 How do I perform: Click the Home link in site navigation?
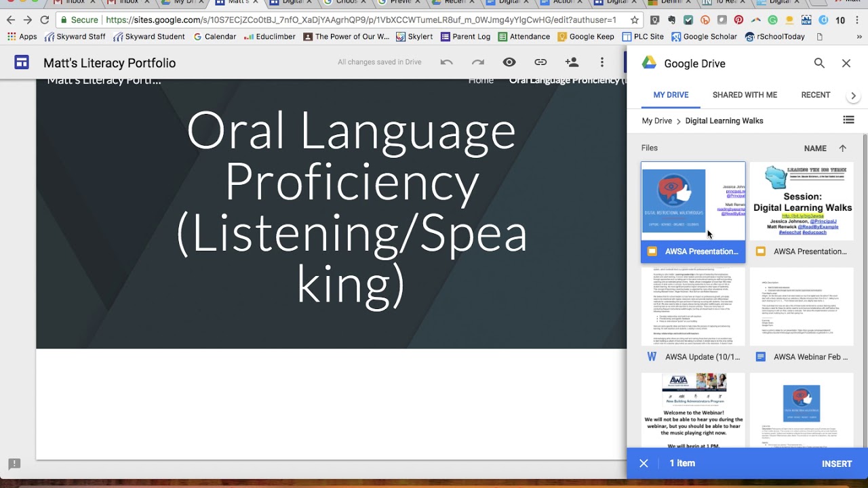[x=481, y=81]
